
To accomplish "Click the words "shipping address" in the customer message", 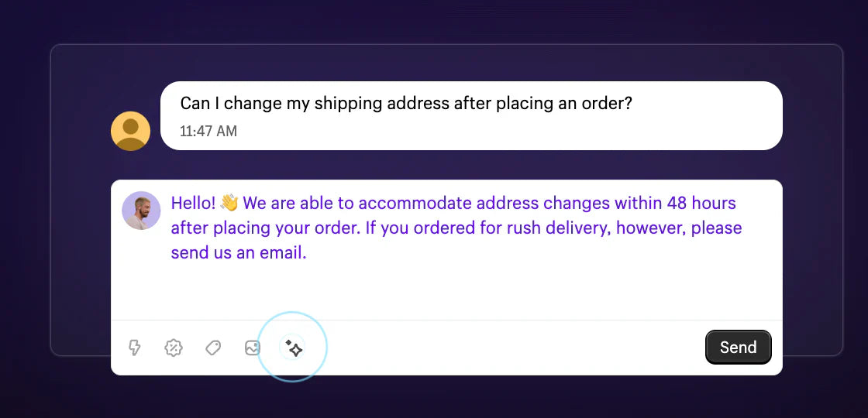I will [x=364, y=103].
